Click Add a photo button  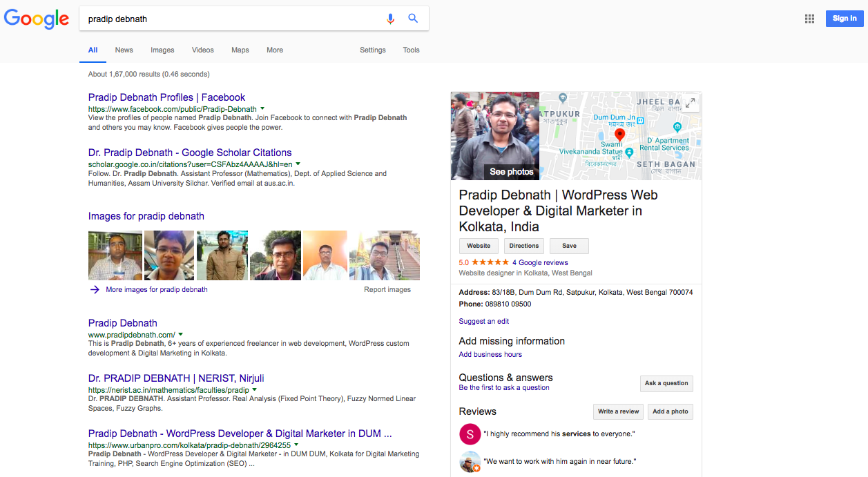click(671, 411)
